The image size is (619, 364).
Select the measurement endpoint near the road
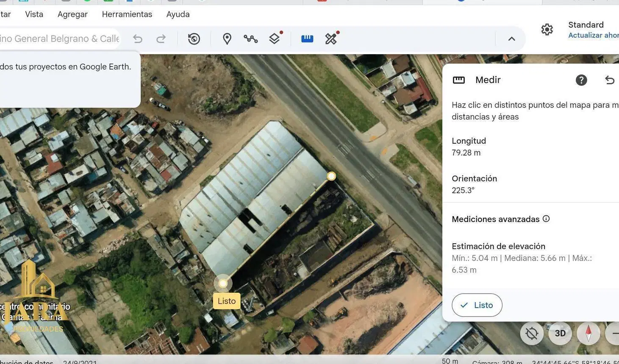[x=331, y=176]
